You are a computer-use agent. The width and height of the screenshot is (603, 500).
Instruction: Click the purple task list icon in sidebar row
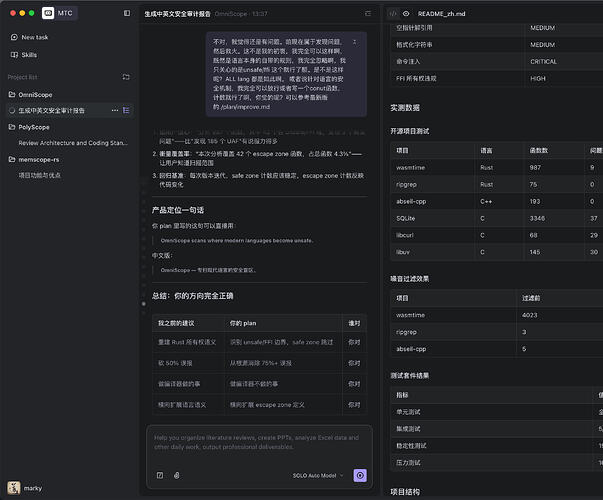(x=126, y=110)
